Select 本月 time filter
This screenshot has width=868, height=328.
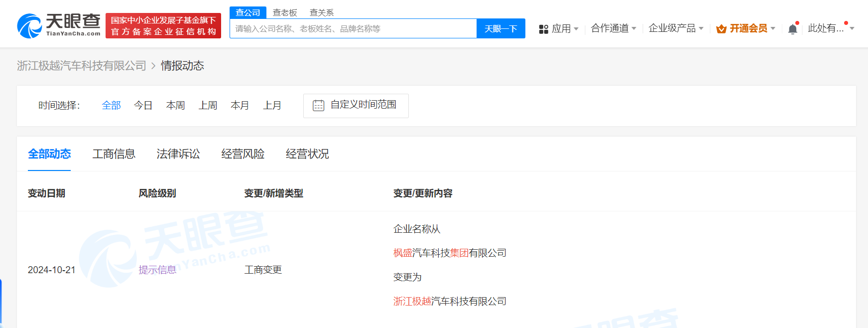point(240,105)
